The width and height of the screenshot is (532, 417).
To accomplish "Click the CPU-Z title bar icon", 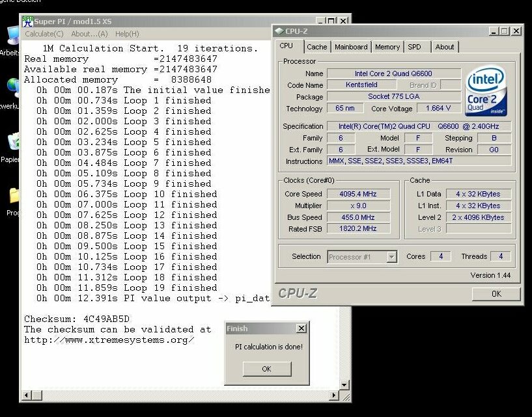I will [x=279, y=31].
